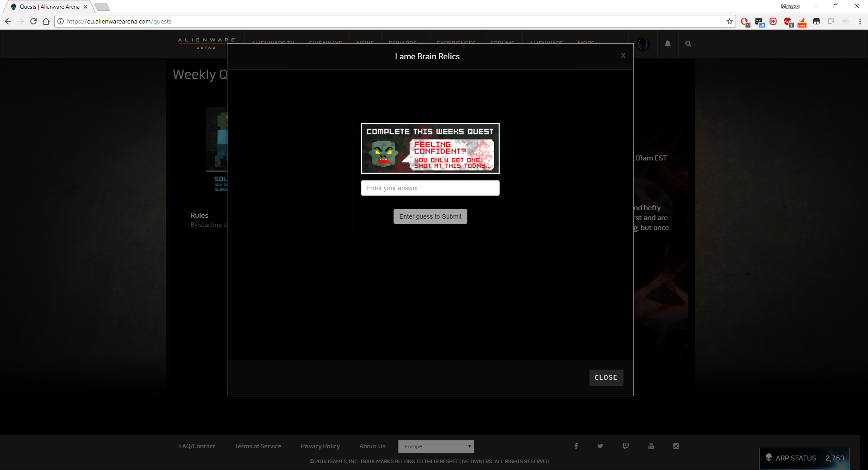Open the grey '500' circle extension icon
Screen dimensions: 868x470
(845, 21)
